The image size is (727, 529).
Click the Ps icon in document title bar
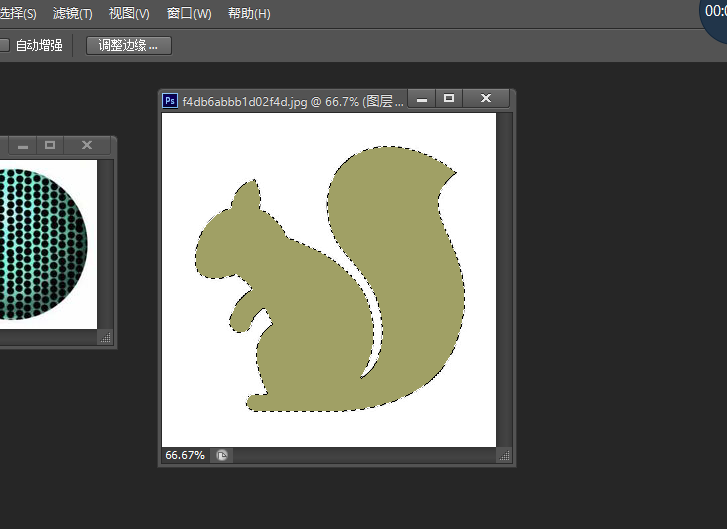(170, 101)
